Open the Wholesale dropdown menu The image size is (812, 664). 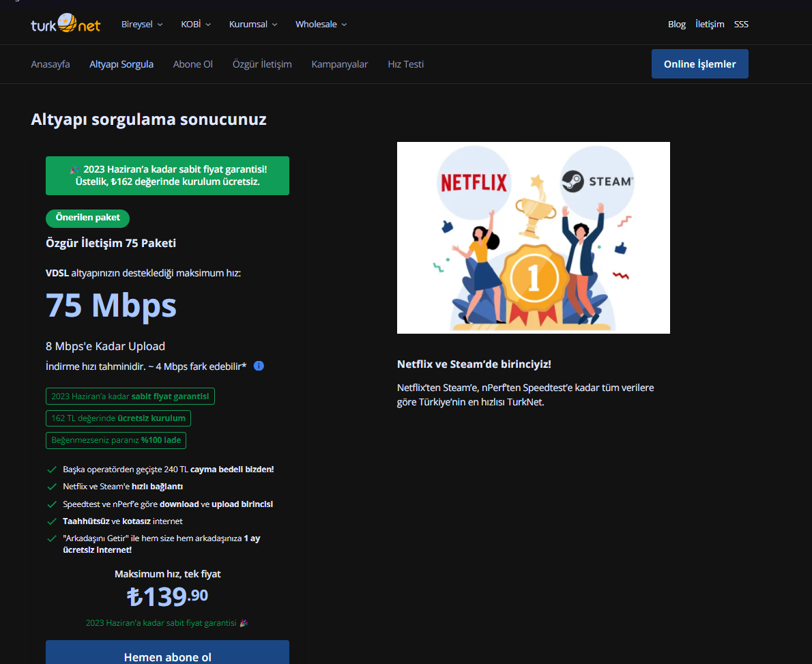(x=321, y=25)
